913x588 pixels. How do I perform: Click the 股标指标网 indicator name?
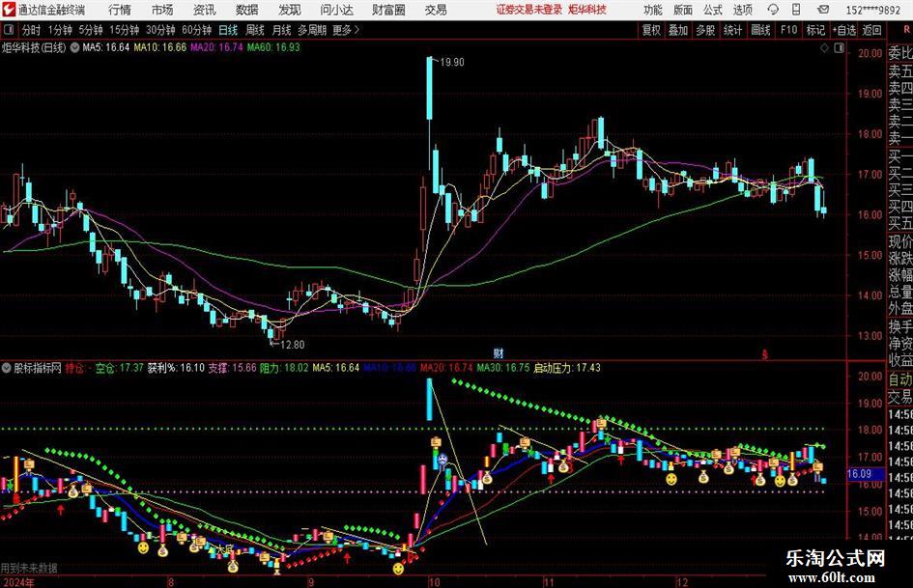(38, 368)
